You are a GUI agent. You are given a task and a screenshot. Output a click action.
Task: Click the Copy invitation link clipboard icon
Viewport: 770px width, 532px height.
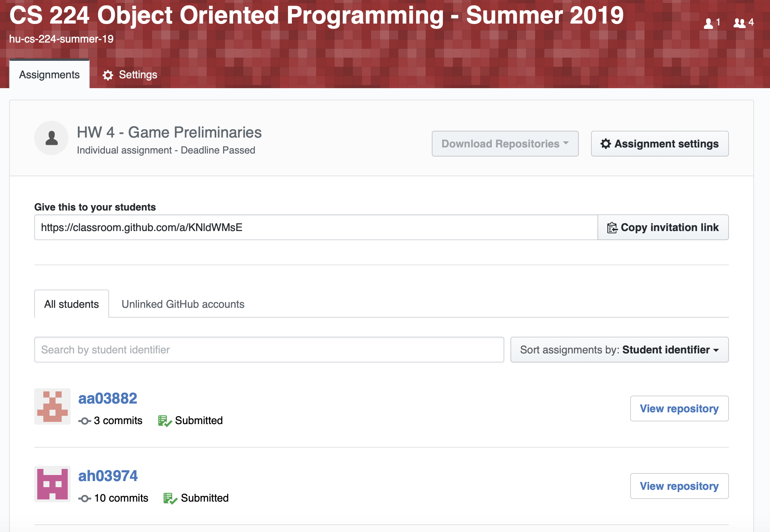[x=612, y=227]
